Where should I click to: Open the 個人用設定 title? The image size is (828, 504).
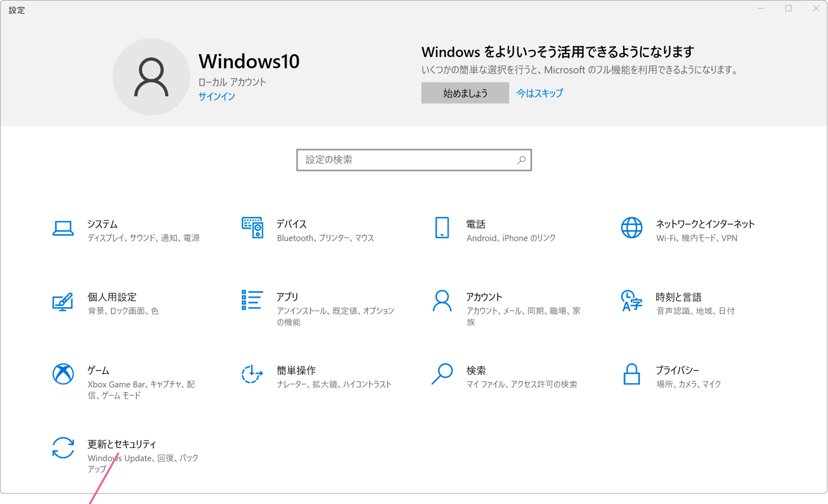pos(112,297)
